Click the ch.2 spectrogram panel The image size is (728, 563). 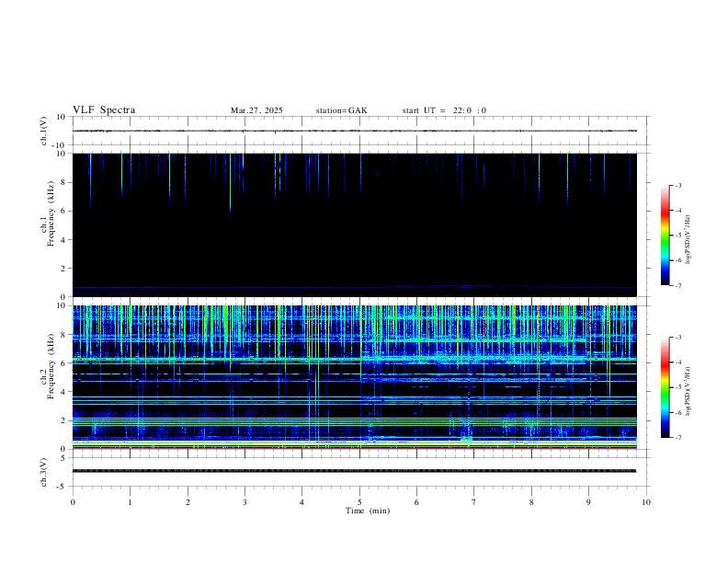click(355, 377)
